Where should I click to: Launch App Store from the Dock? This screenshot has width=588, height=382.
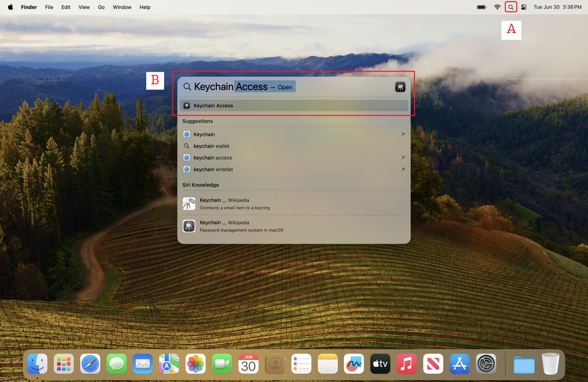460,364
